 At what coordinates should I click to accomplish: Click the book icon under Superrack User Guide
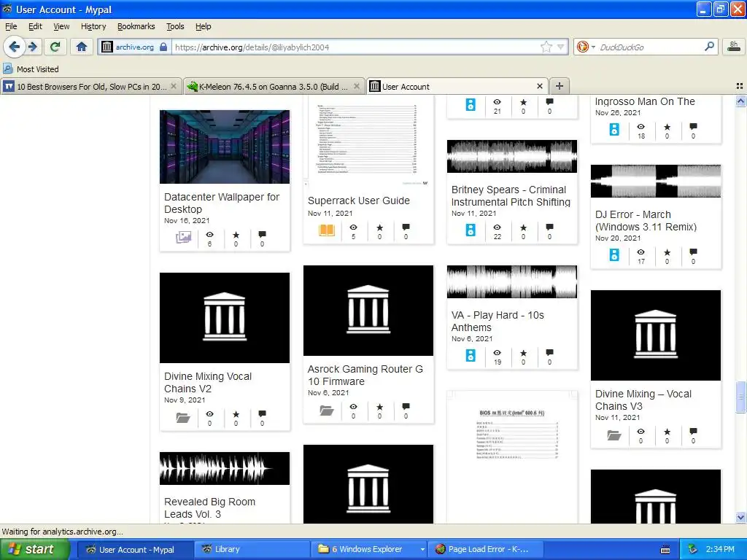click(327, 230)
